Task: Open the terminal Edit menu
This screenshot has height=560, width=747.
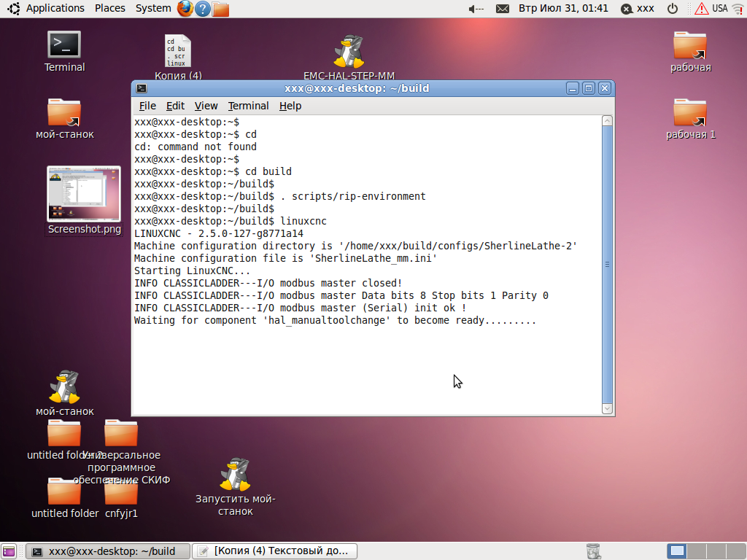Action: pyautogui.click(x=175, y=106)
